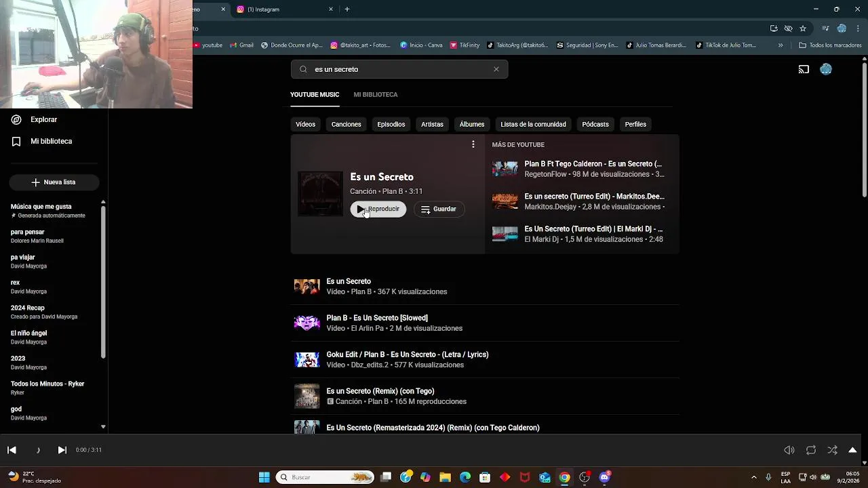Open the weather widget showing 22°C
The width and height of the screenshot is (868, 488).
tap(34, 477)
